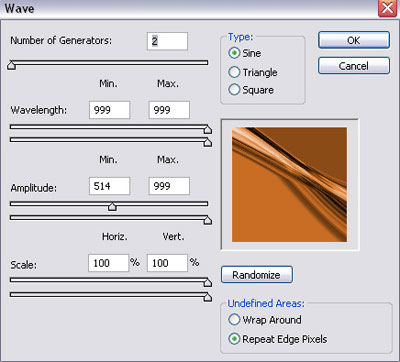Click the Horiz. Scale input field
This screenshot has width=400, height=362.
pyautogui.click(x=108, y=263)
